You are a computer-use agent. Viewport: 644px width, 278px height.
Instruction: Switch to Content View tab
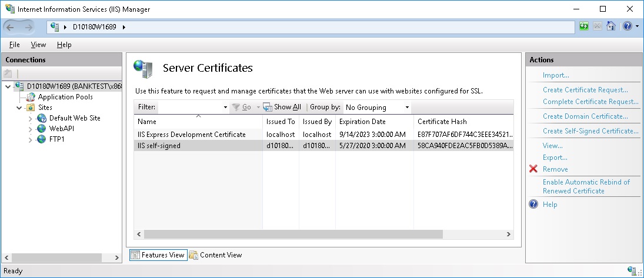(x=216, y=255)
